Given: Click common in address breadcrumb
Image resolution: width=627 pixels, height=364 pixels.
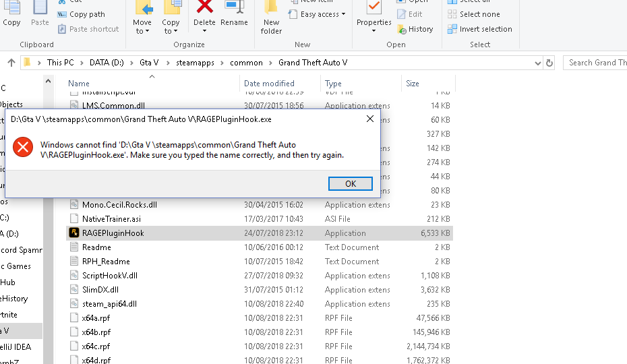Looking at the screenshot, I should pyautogui.click(x=246, y=63).
